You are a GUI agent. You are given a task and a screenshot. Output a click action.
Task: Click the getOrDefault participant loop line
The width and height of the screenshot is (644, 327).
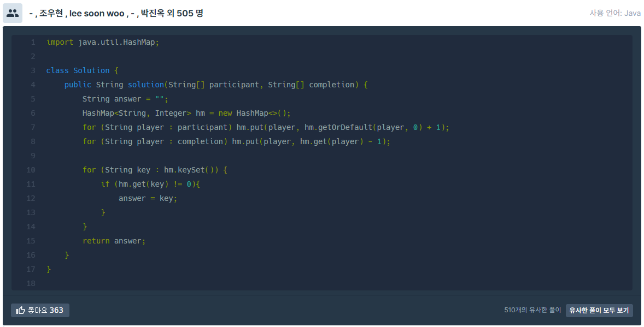[x=266, y=127]
